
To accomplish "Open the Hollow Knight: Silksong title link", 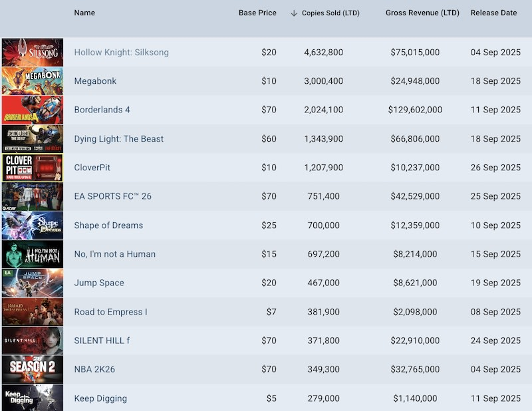I will click(122, 53).
